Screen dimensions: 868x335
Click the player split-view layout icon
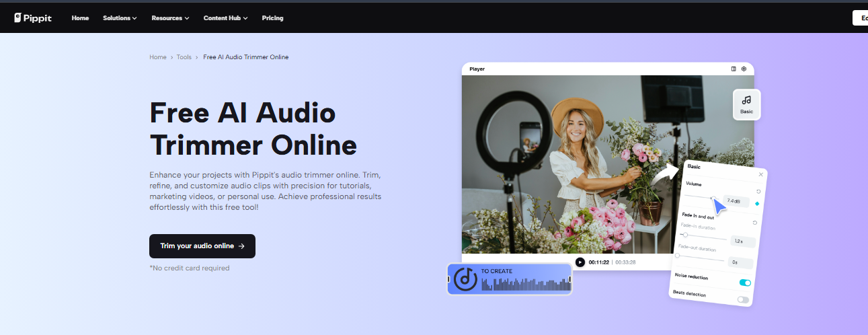pyautogui.click(x=734, y=69)
